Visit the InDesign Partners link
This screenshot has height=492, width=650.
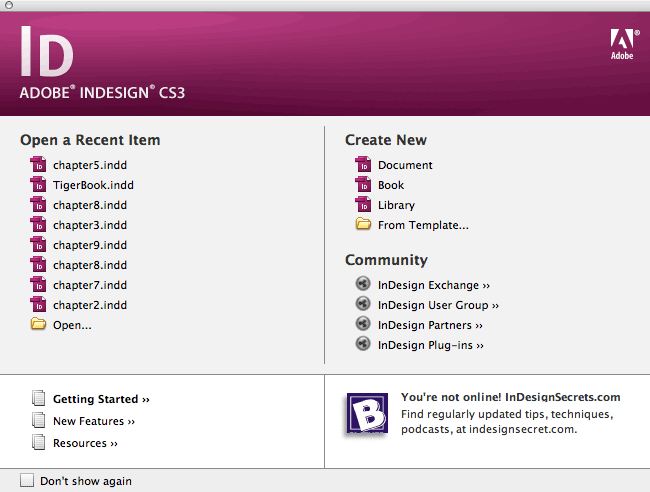click(x=430, y=325)
